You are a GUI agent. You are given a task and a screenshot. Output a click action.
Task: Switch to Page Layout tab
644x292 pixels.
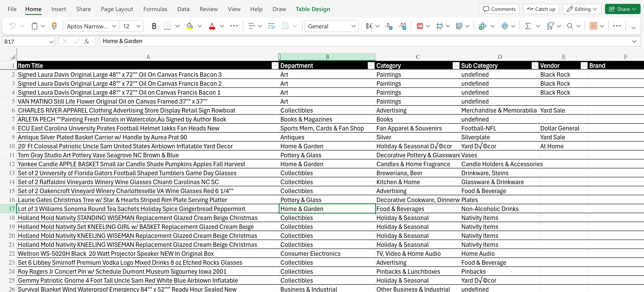click(117, 9)
